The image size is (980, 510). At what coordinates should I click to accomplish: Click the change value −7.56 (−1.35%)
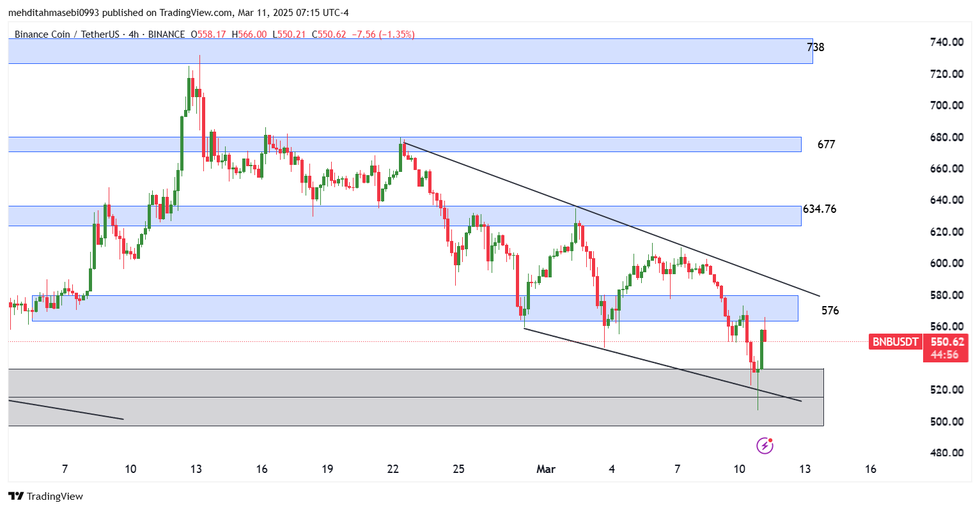(383, 35)
